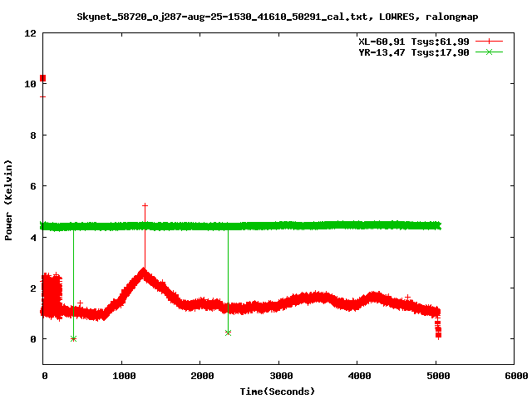Click y-axis tick label 12
532x399 pixels.
coord(30,33)
